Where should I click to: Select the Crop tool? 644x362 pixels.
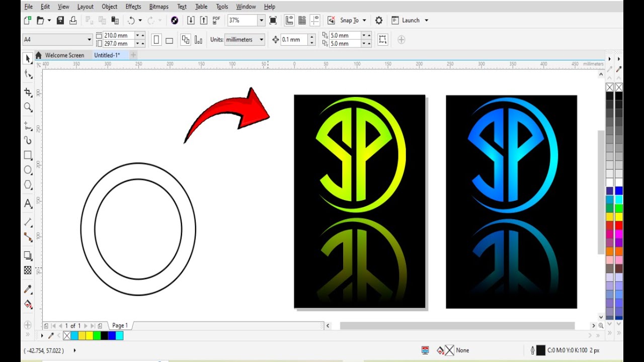tap(28, 93)
